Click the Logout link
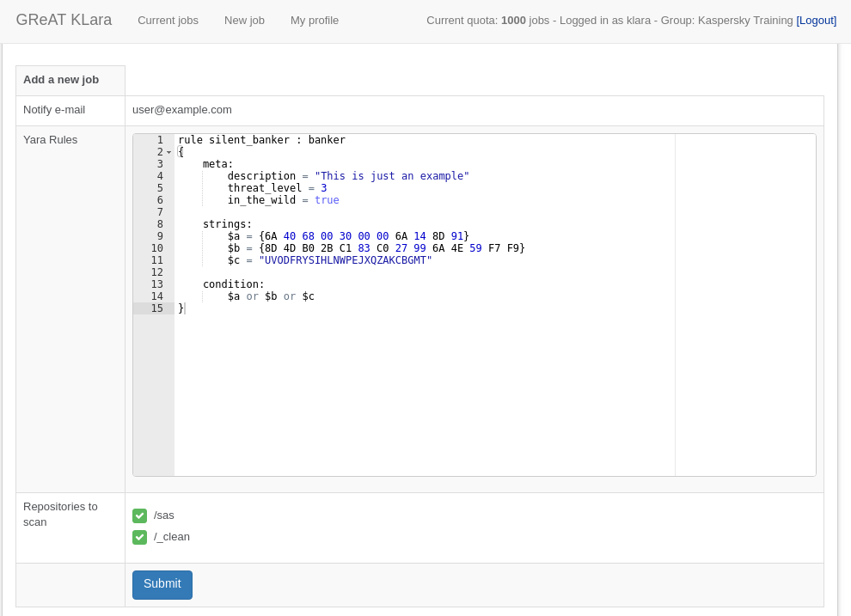 coord(816,20)
